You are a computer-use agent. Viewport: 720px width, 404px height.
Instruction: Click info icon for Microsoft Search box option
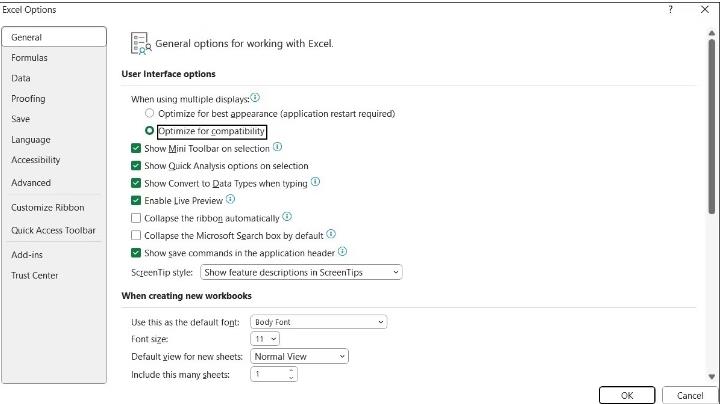pyautogui.click(x=331, y=234)
